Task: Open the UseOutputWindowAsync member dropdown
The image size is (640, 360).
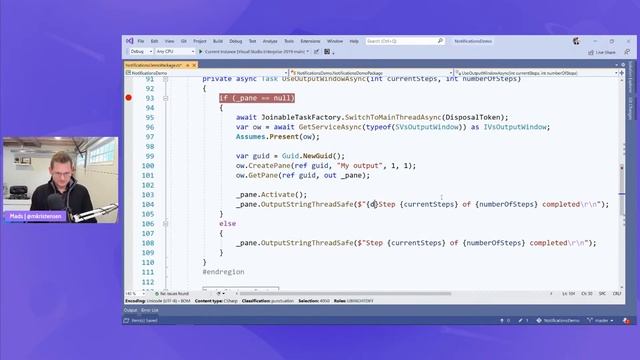Action: pyautogui.click(x=536, y=73)
